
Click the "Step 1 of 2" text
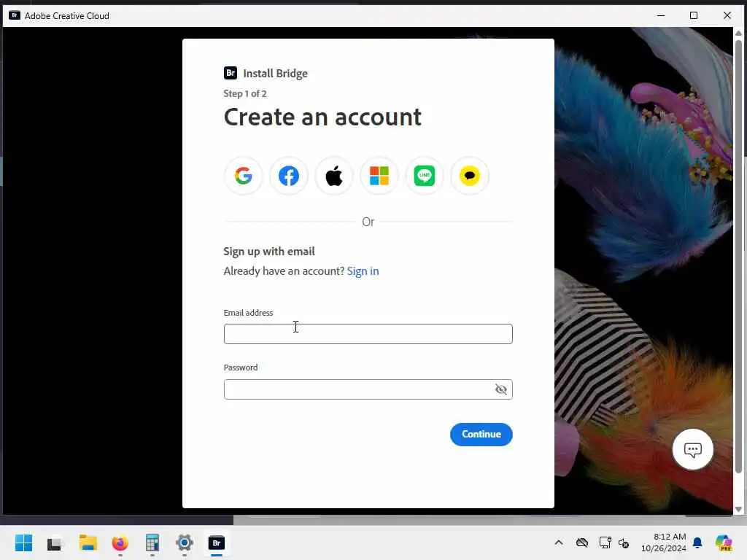tap(245, 94)
